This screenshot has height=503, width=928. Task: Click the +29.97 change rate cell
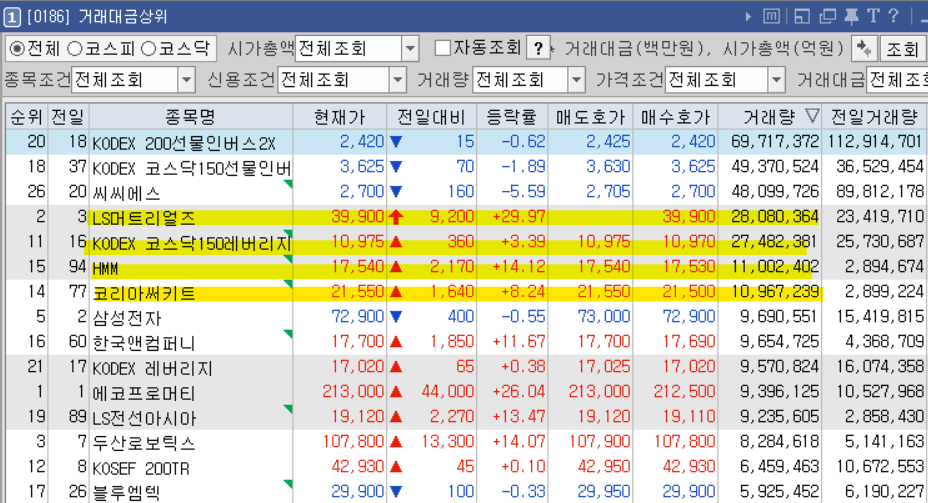click(x=518, y=217)
